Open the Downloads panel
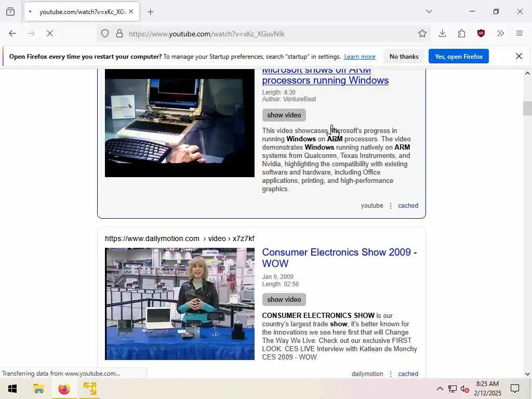 click(x=443, y=33)
